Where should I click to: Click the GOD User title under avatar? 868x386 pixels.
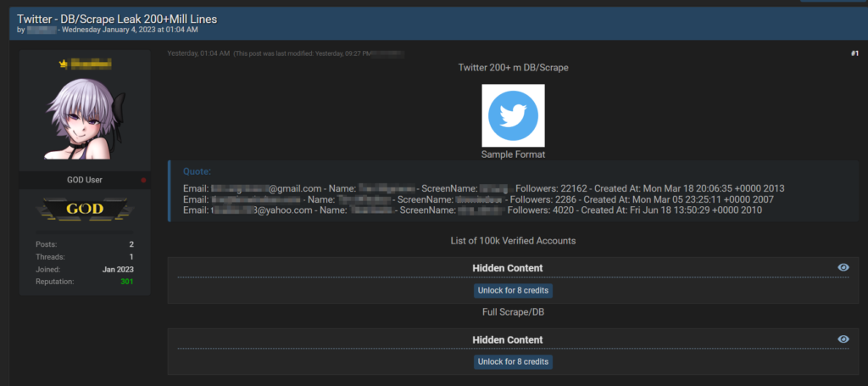(85, 181)
